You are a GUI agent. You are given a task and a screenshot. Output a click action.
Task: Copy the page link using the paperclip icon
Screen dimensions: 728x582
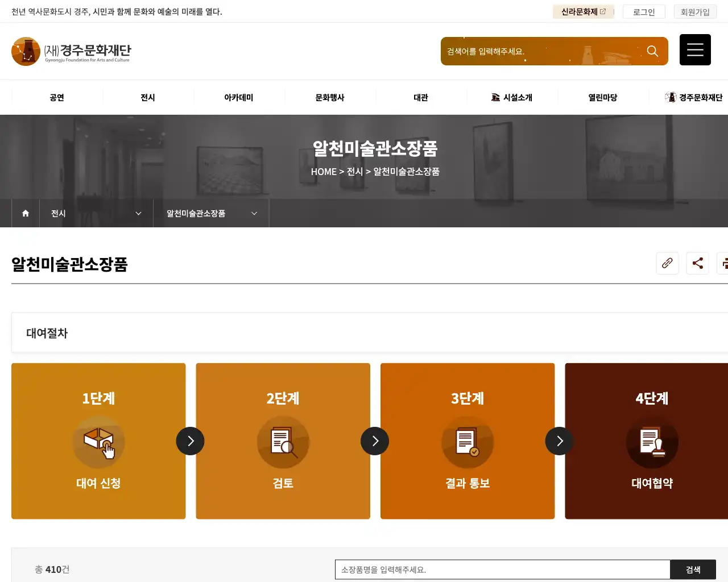click(667, 263)
